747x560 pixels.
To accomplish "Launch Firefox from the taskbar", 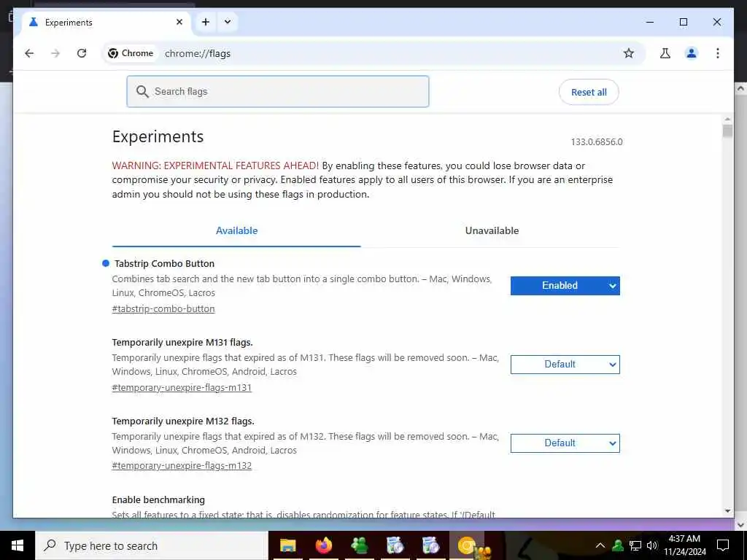I will tap(323, 545).
